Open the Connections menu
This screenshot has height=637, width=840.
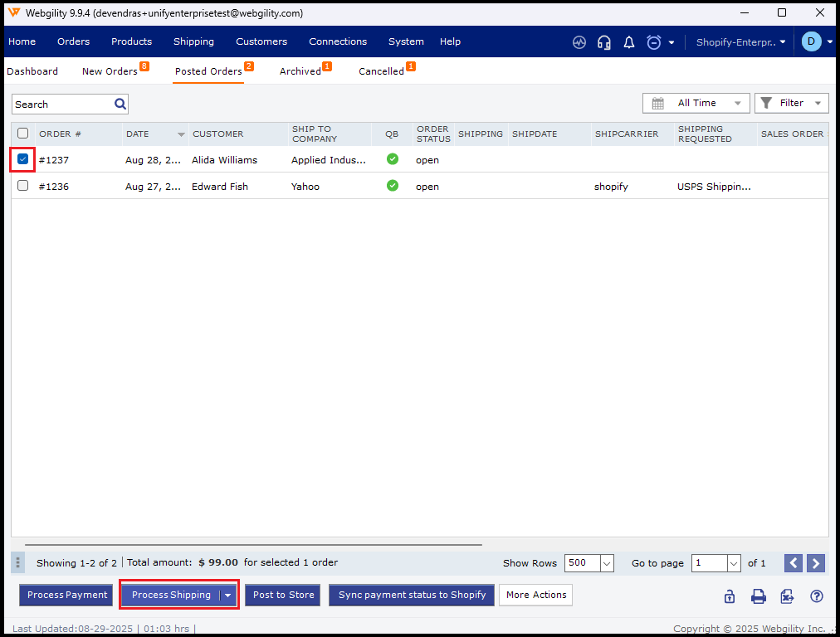point(338,41)
